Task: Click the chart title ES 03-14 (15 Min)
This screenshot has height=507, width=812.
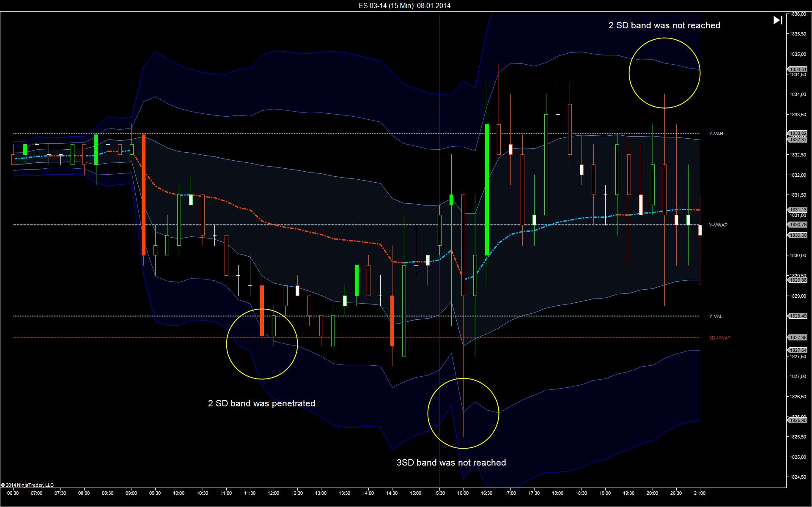Action: (x=386, y=5)
